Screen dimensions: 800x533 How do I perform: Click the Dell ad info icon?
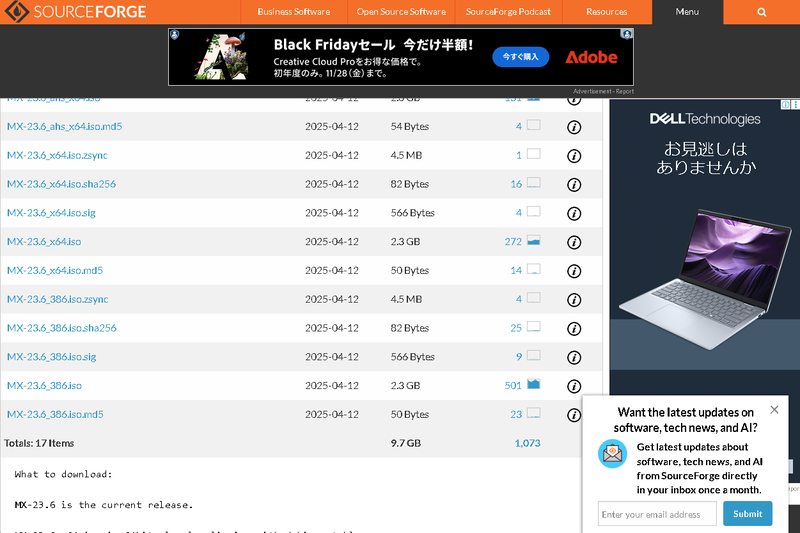pos(786,105)
